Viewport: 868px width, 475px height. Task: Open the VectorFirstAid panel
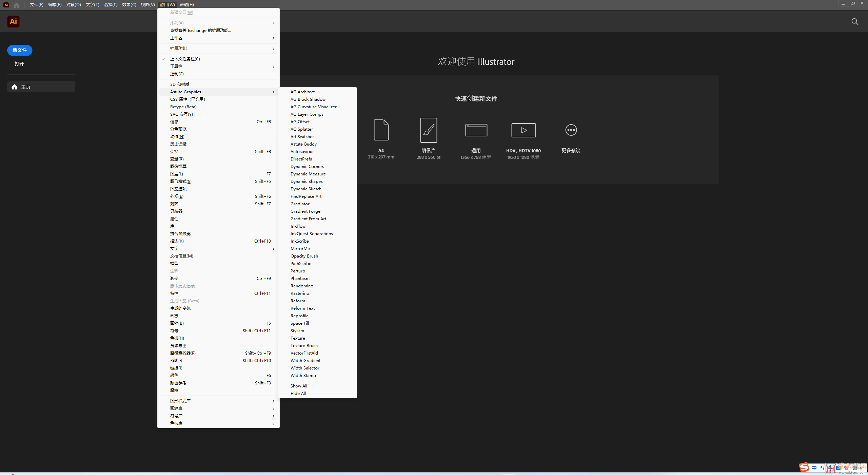point(317,353)
